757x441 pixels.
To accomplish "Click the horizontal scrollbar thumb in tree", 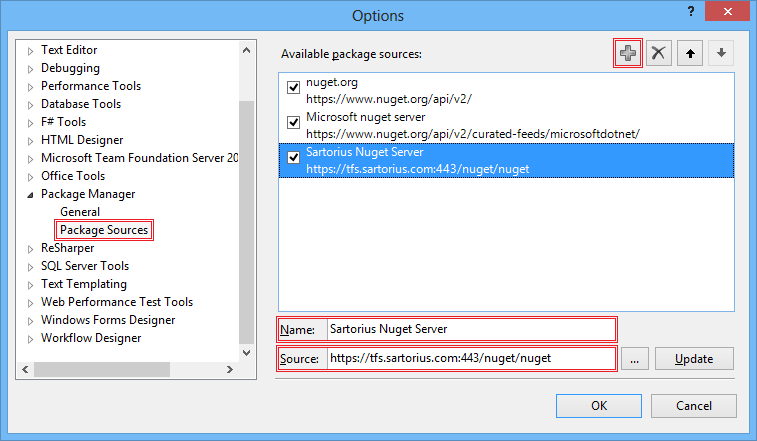I will [102, 370].
